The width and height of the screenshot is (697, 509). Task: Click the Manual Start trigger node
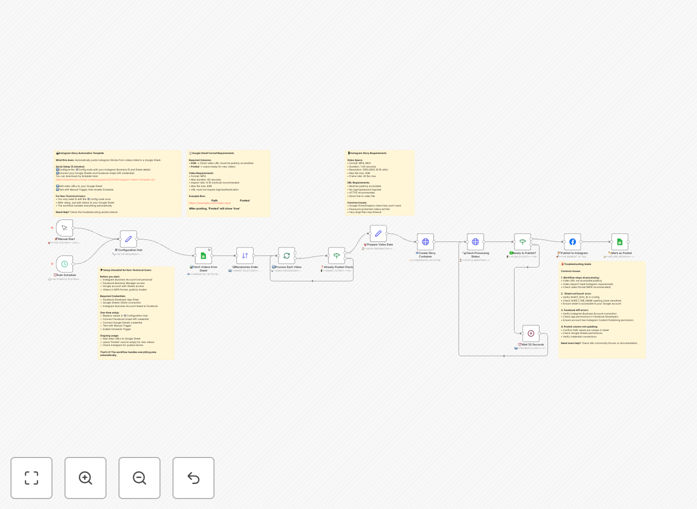click(x=64, y=228)
